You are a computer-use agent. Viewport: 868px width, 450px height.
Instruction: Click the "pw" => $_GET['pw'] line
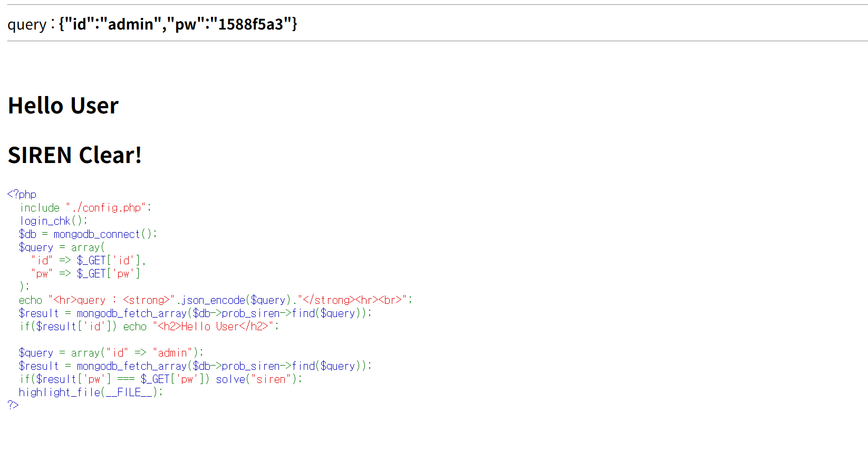[85, 273]
